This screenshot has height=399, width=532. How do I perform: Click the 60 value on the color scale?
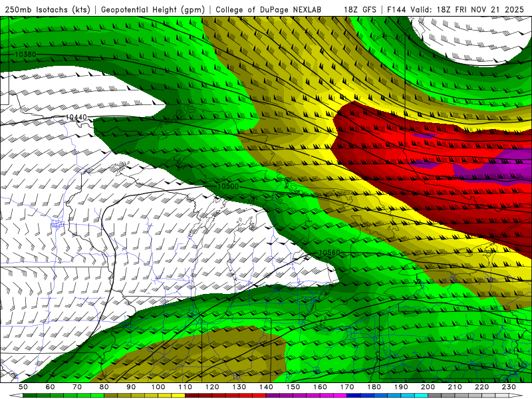(x=51, y=387)
